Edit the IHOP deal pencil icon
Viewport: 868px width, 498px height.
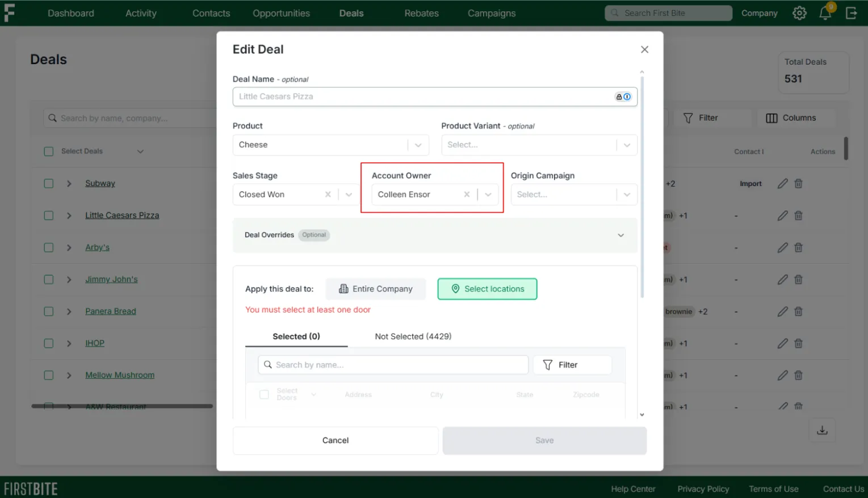point(783,343)
